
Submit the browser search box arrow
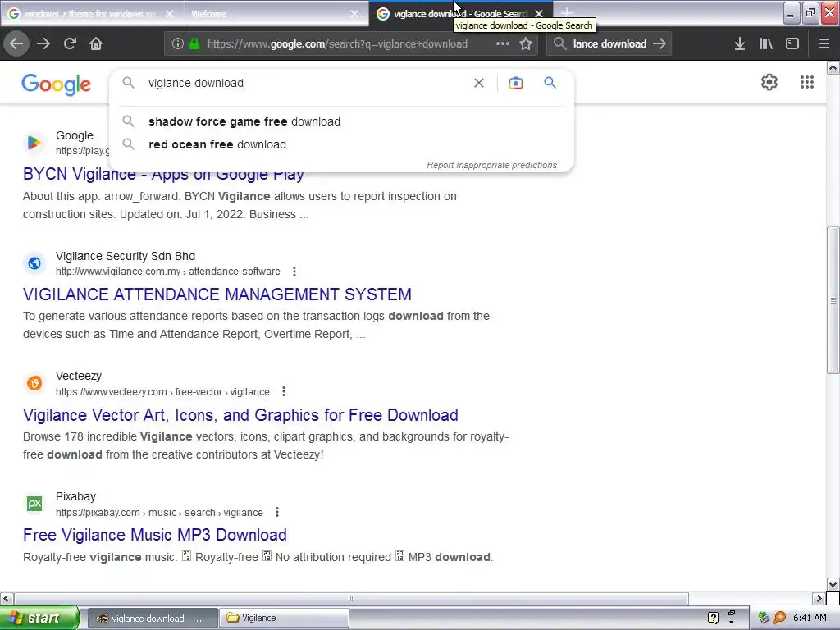[x=660, y=44]
